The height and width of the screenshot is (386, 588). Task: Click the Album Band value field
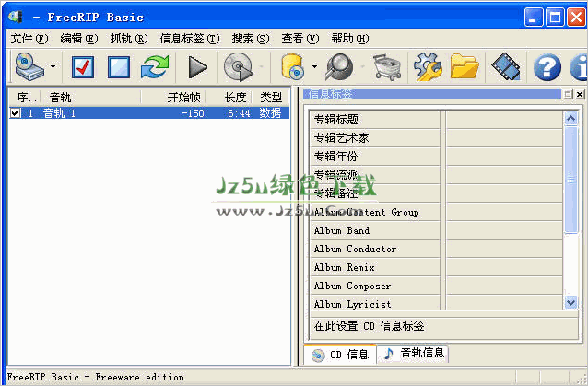[504, 230]
